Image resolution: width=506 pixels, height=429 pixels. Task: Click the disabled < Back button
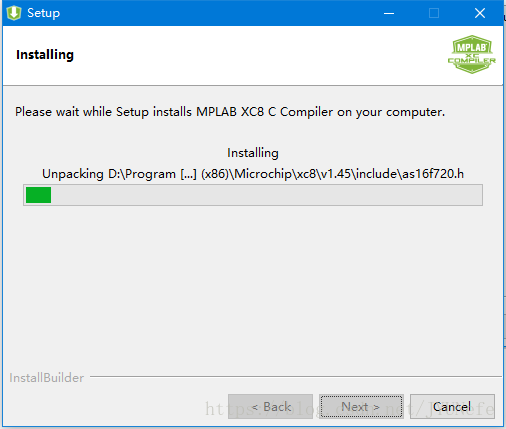[x=270, y=407]
